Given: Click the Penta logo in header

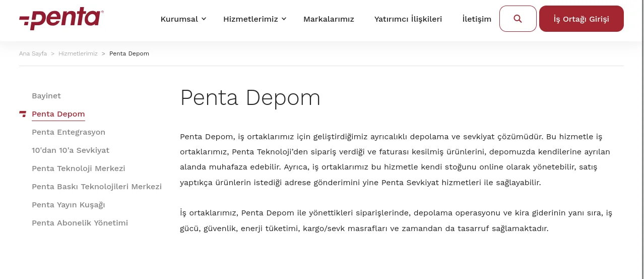Looking at the screenshot, I should point(61,19).
